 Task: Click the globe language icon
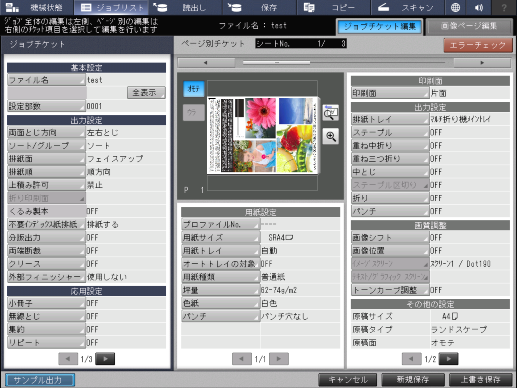click(455, 7)
